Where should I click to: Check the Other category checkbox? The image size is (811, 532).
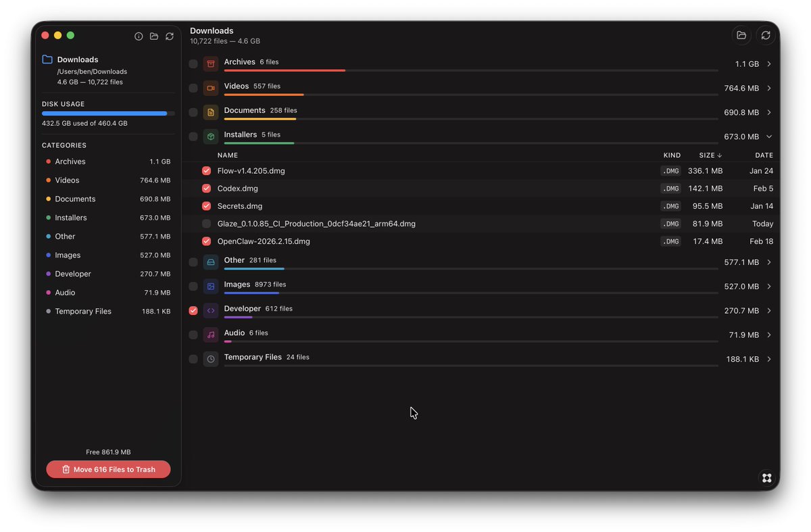(193, 262)
